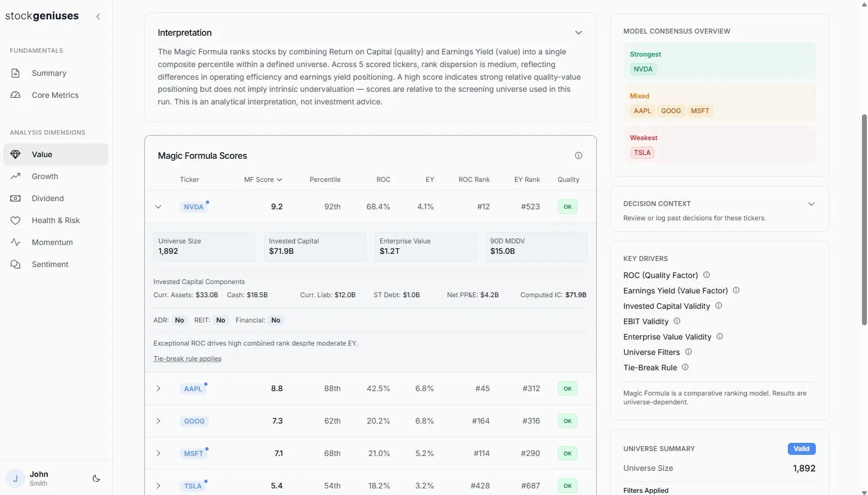868x495 pixels.
Task: Show info for Universe Filters
Action: (x=688, y=352)
